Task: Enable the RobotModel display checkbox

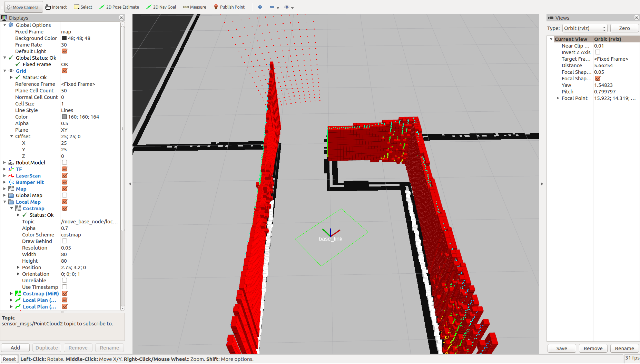Action: [65, 162]
